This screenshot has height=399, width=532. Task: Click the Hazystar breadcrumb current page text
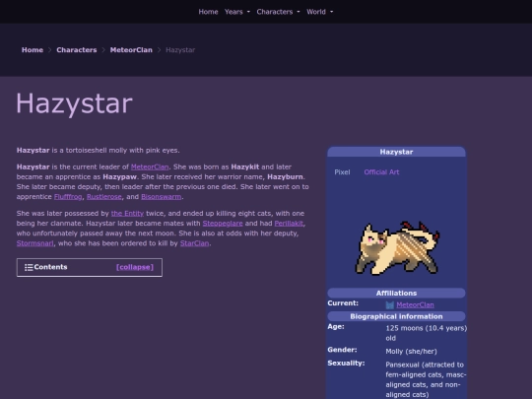[x=180, y=50]
